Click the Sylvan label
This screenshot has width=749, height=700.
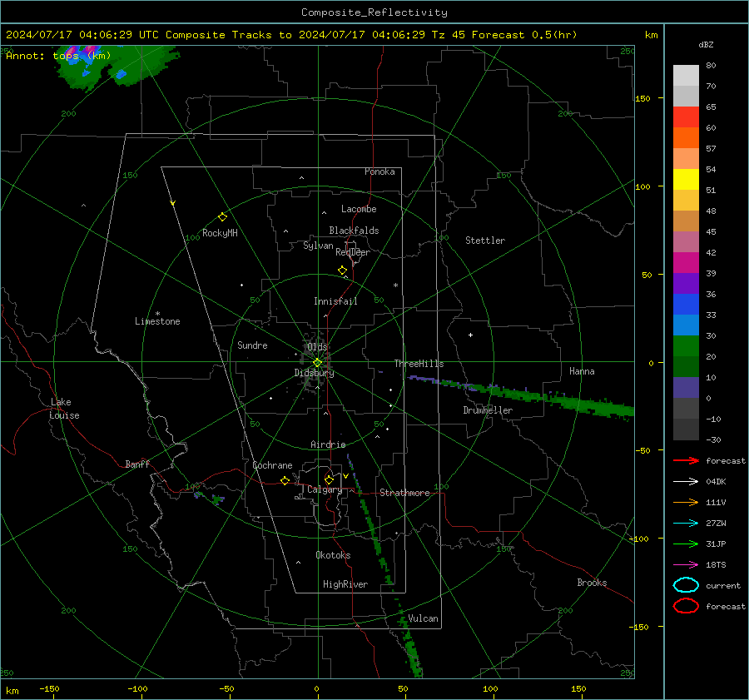(x=318, y=246)
